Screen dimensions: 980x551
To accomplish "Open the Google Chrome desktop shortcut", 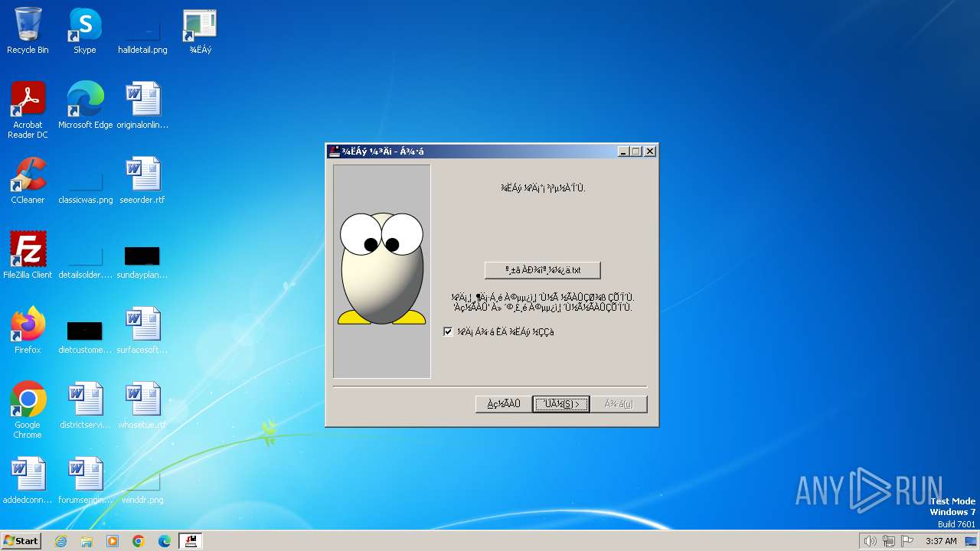I will (28, 410).
